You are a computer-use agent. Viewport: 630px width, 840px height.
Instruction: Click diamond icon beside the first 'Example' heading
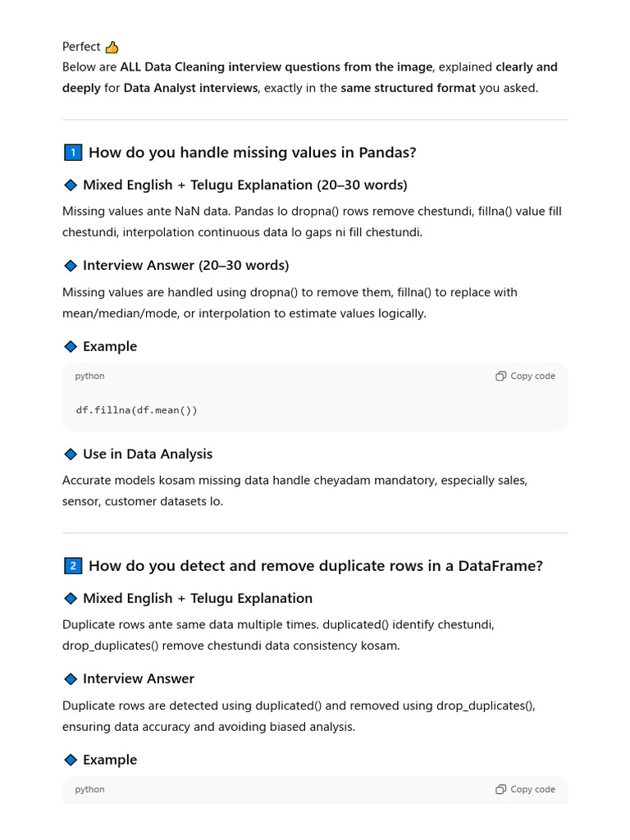pyautogui.click(x=71, y=347)
